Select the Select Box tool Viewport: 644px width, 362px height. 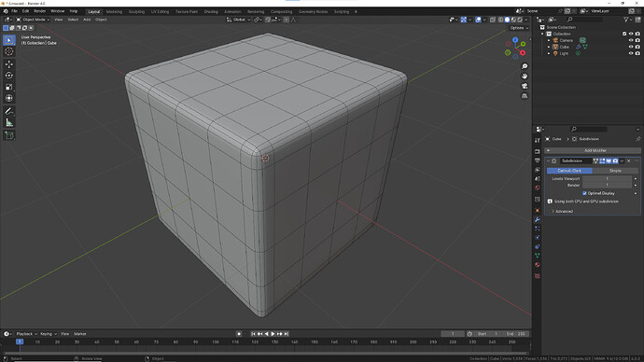point(9,40)
